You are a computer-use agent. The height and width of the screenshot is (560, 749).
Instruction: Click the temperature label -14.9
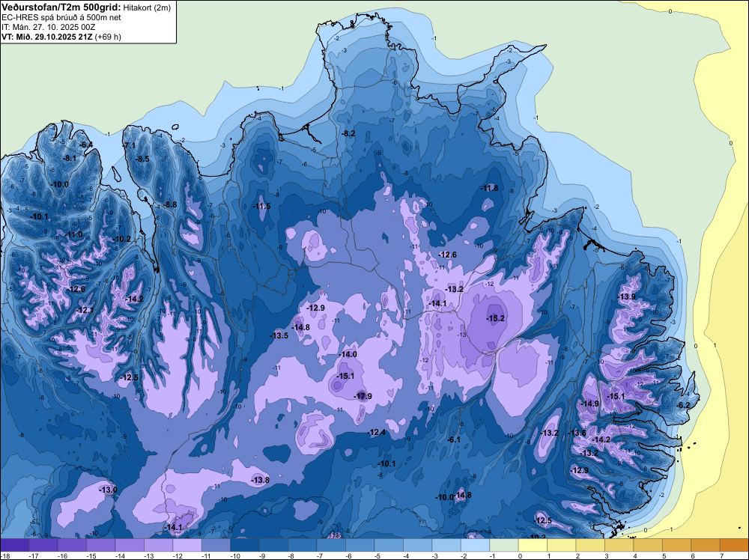click(590, 404)
